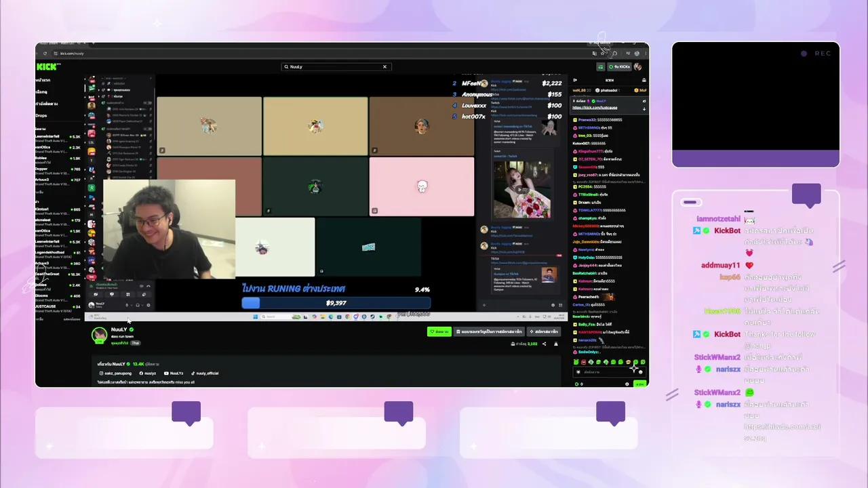
Task: Share the NuuLY stream
Action: pos(544,344)
